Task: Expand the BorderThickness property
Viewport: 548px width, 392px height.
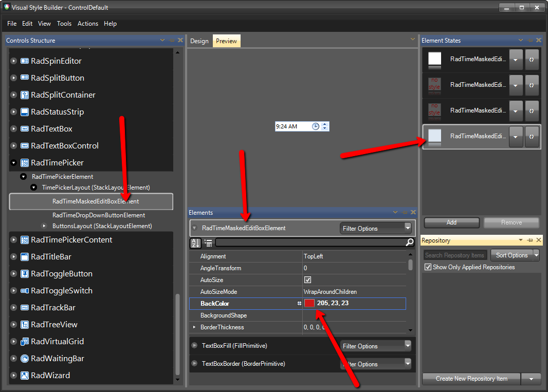Action: click(x=194, y=327)
